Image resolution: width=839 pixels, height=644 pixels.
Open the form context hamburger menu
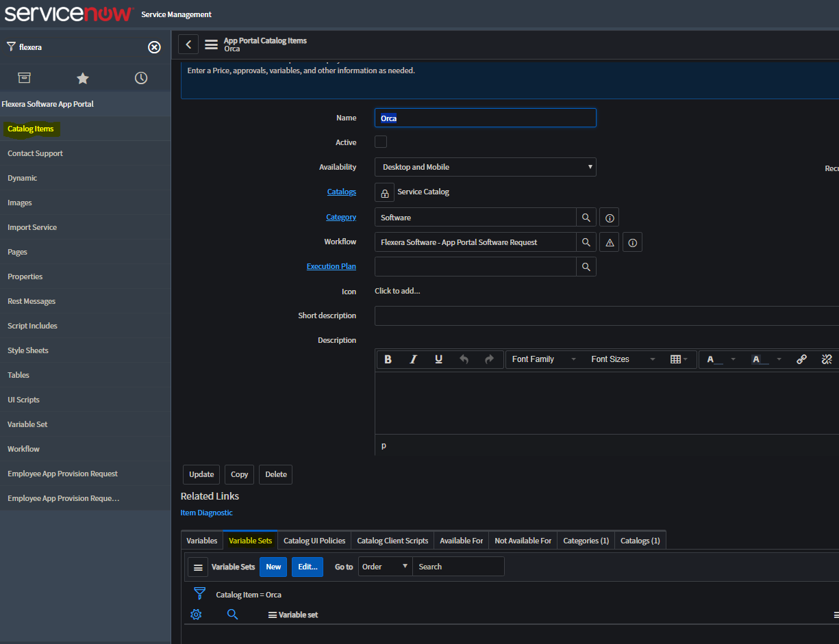(x=211, y=44)
